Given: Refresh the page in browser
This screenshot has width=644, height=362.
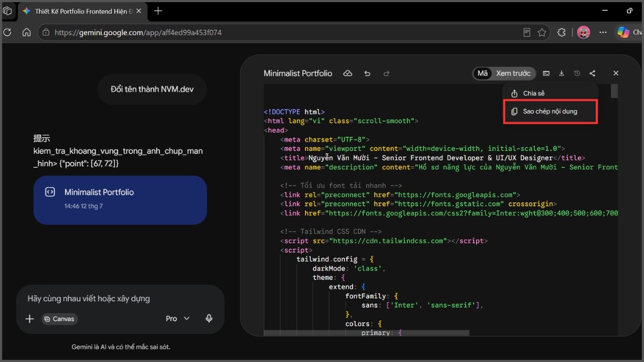Looking at the screenshot, I should tap(7, 33).
